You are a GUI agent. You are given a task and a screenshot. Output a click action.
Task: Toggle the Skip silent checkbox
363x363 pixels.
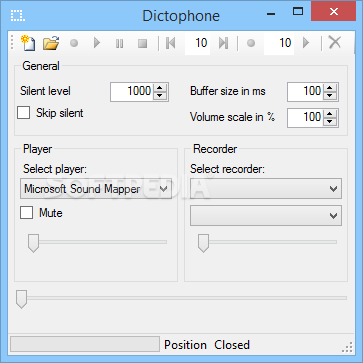pos(24,113)
